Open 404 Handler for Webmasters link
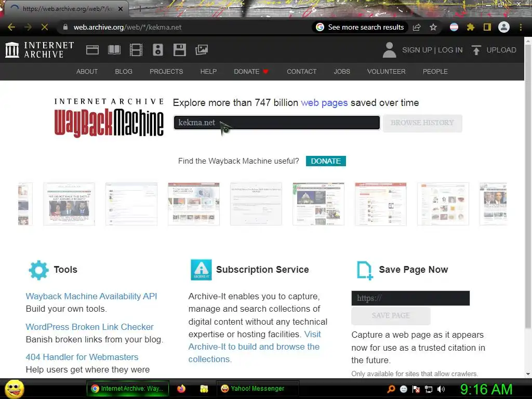The height and width of the screenshot is (399, 532). click(x=82, y=357)
